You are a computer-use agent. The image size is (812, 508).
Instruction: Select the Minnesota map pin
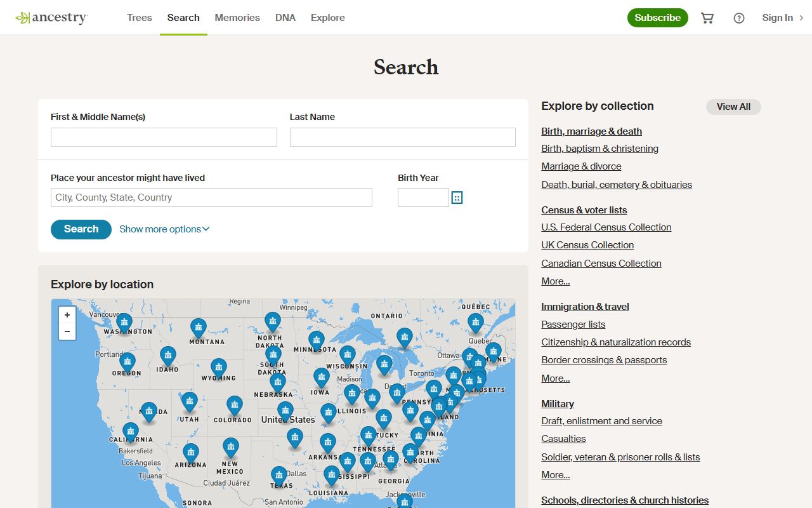point(317,342)
